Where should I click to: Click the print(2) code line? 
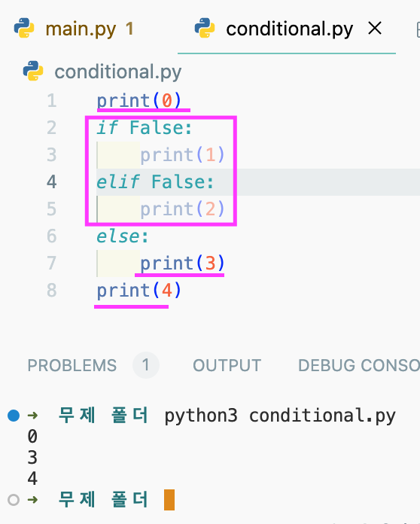tap(182, 209)
